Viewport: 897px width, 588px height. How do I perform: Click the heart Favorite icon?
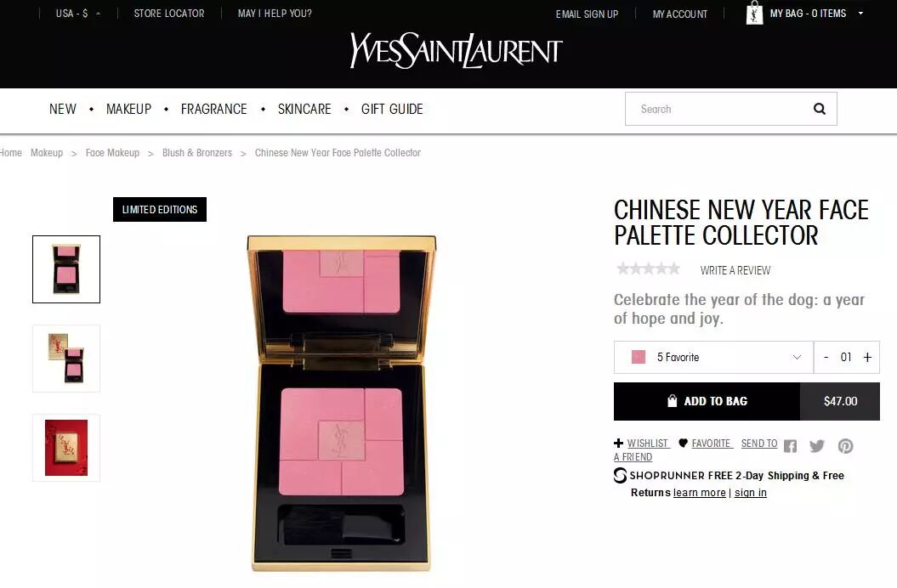tap(683, 444)
